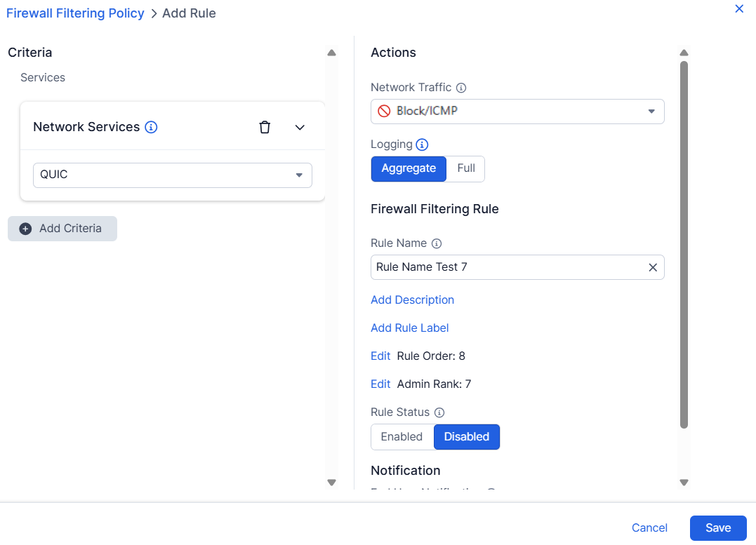The height and width of the screenshot is (545, 756).
Task: Click the 'Services' label under Criteria
Action: click(x=42, y=78)
